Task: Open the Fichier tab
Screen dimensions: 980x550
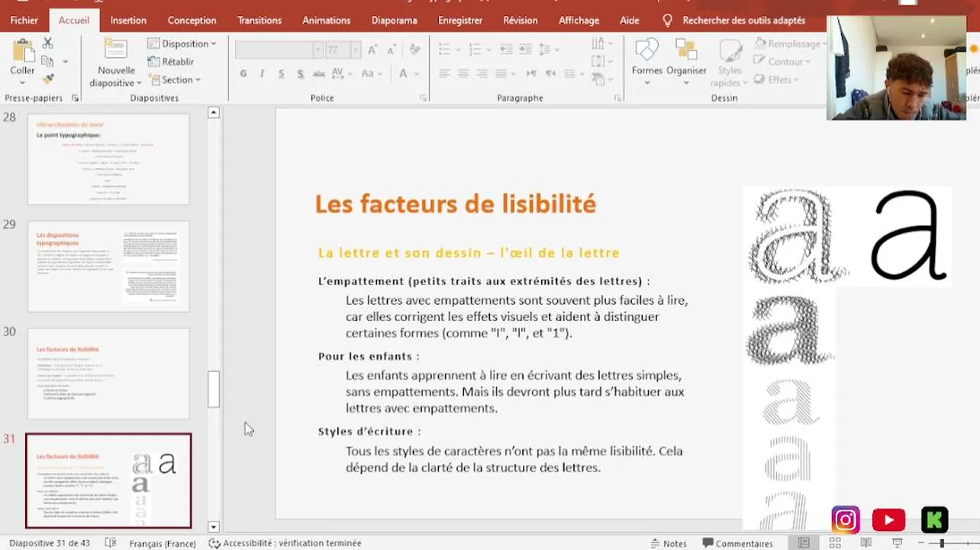Action: 24,21
